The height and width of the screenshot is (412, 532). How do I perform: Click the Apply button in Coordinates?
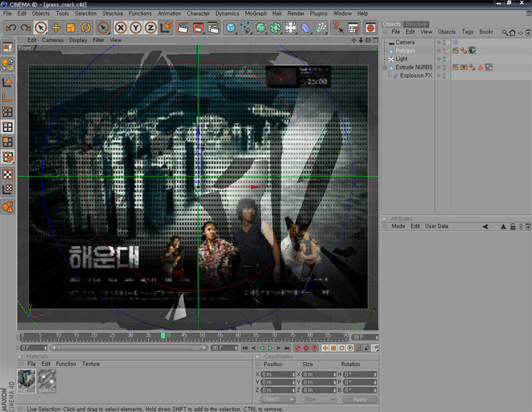pyautogui.click(x=360, y=399)
